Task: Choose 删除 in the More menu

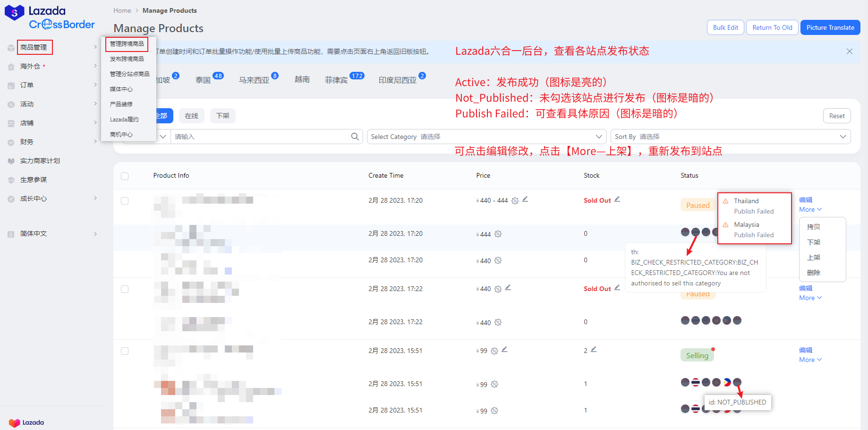Action: [814, 273]
